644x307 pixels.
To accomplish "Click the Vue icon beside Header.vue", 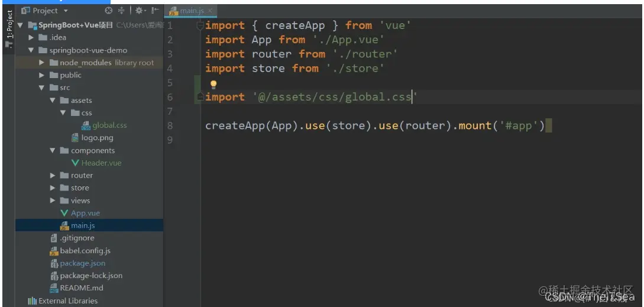I will point(75,163).
